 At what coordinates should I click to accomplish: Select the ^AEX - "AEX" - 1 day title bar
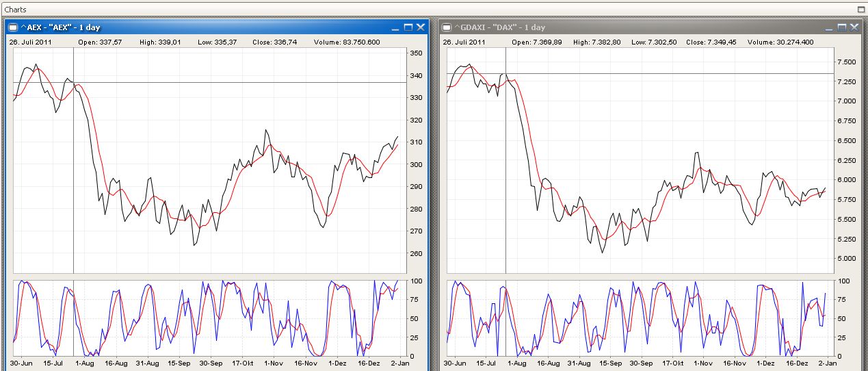217,27
